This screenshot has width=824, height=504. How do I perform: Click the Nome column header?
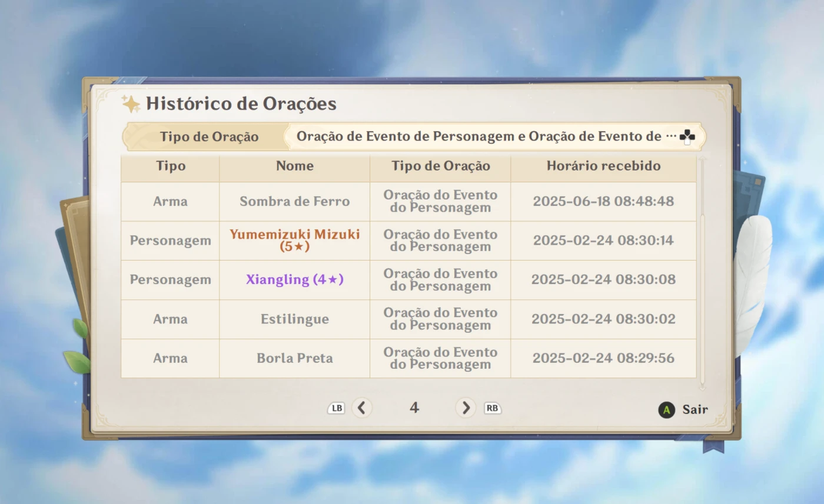click(x=295, y=166)
